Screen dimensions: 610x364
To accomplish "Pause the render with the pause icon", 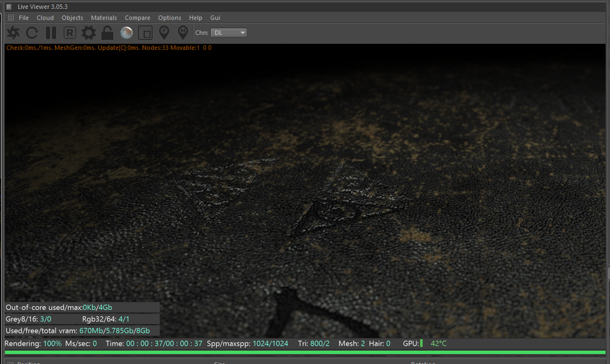I will (x=51, y=33).
